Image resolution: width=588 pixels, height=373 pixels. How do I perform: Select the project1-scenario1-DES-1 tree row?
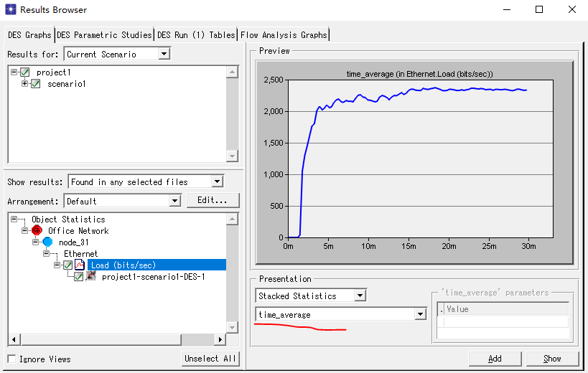coord(154,276)
